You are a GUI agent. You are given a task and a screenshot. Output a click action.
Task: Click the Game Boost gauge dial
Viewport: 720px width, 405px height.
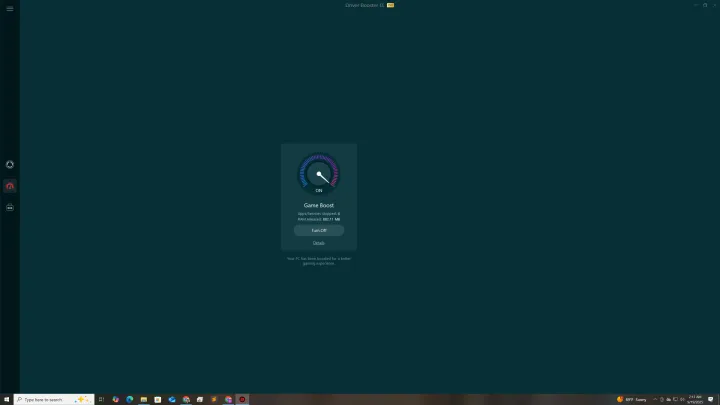point(319,173)
